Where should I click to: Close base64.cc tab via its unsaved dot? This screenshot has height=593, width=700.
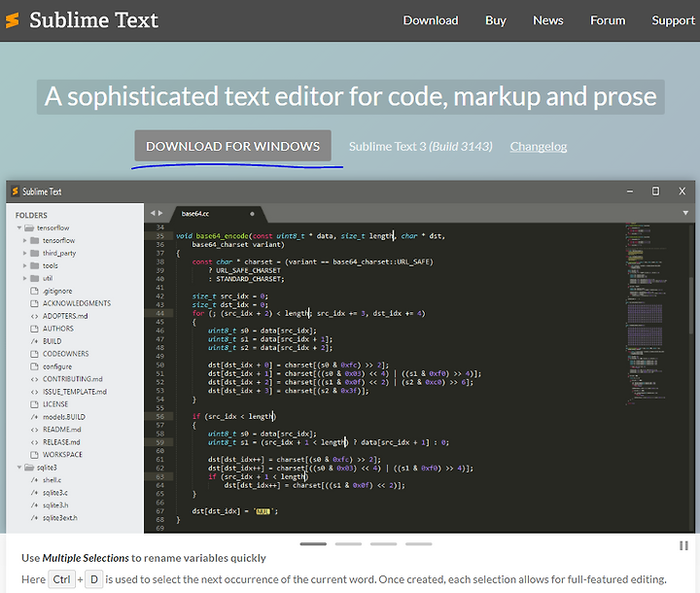tap(252, 214)
